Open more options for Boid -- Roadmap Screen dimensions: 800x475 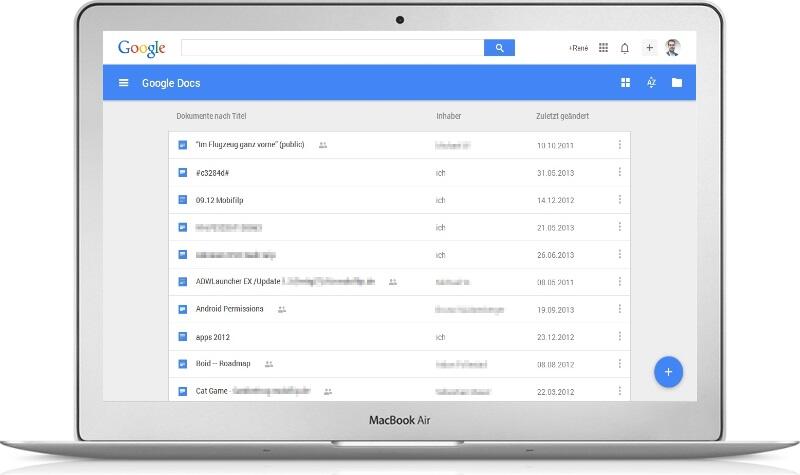coord(619,364)
